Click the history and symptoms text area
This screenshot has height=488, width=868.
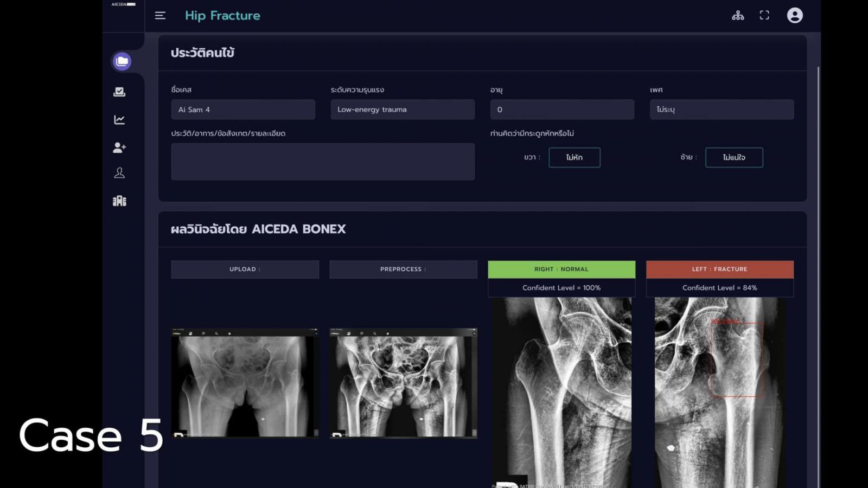323,162
